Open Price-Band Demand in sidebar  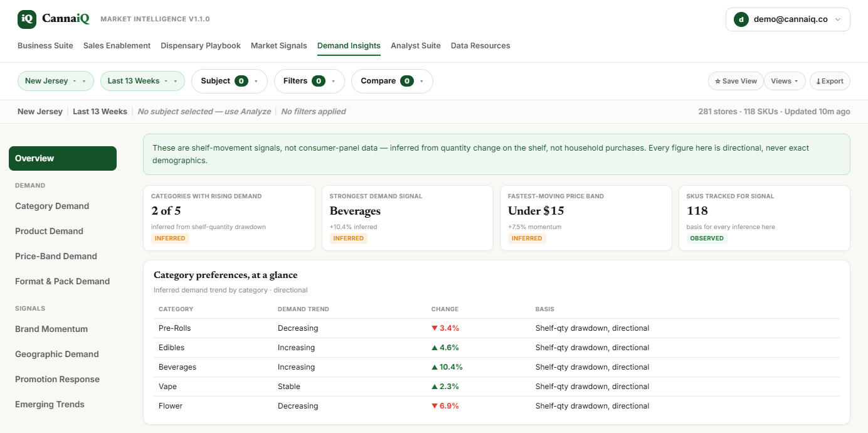click(56, 256)
